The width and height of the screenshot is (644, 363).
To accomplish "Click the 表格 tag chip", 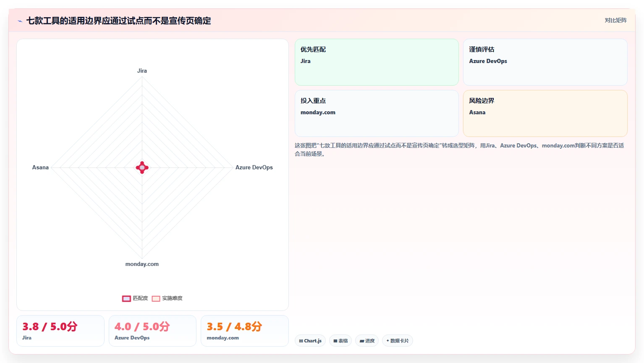I will (x=340, y=341).
